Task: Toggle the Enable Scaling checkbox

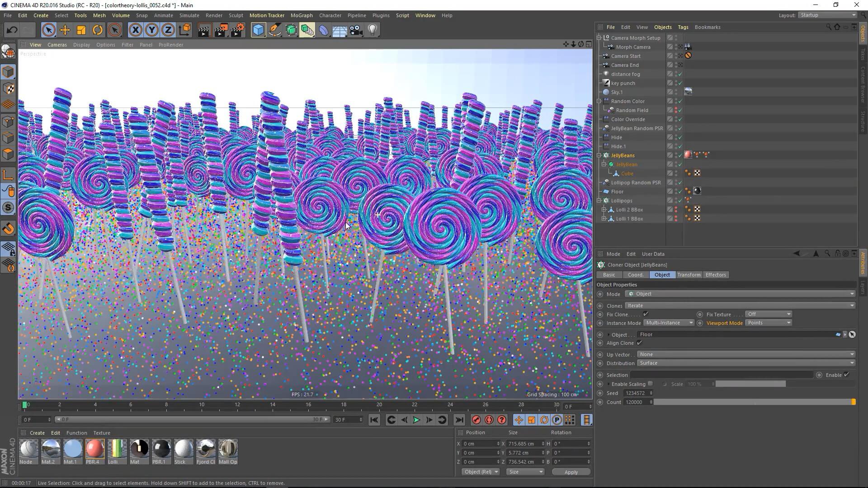Action: (650, 384)
